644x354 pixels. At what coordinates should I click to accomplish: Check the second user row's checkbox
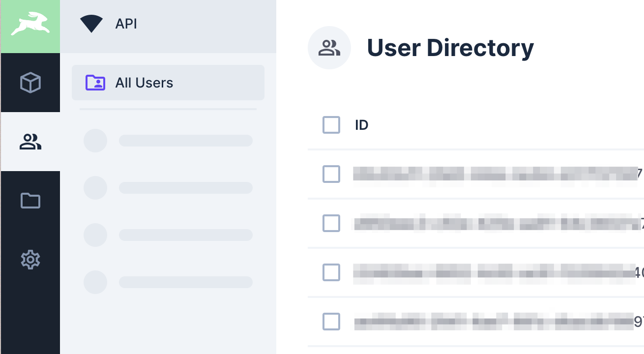(331, 223)
